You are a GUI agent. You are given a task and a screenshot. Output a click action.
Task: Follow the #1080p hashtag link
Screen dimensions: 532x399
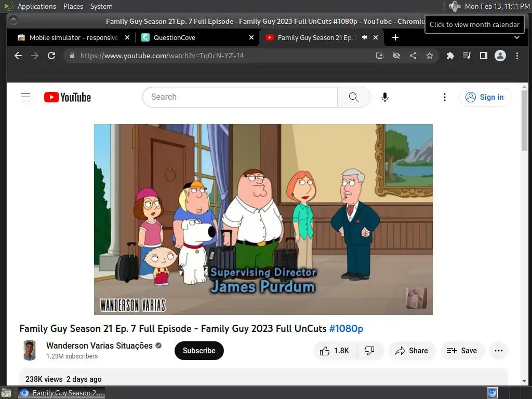pyautogui.click(x=346, y=328)
